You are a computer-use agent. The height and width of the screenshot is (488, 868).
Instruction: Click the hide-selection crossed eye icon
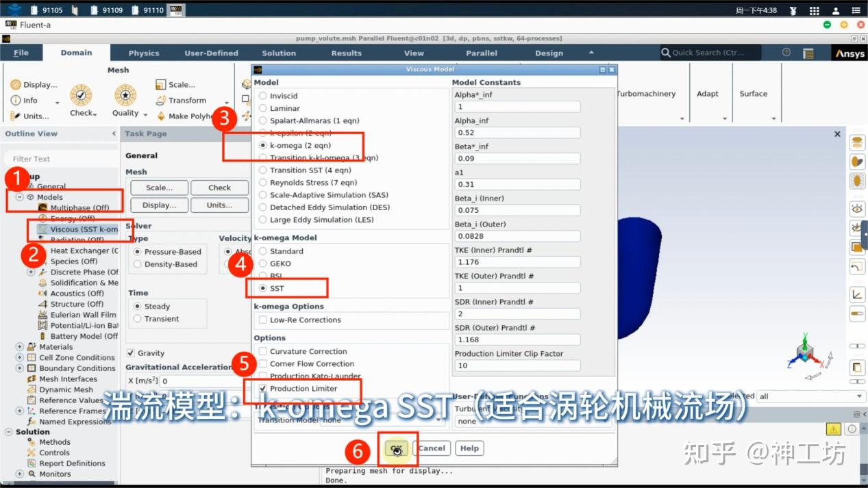(857, 228)
